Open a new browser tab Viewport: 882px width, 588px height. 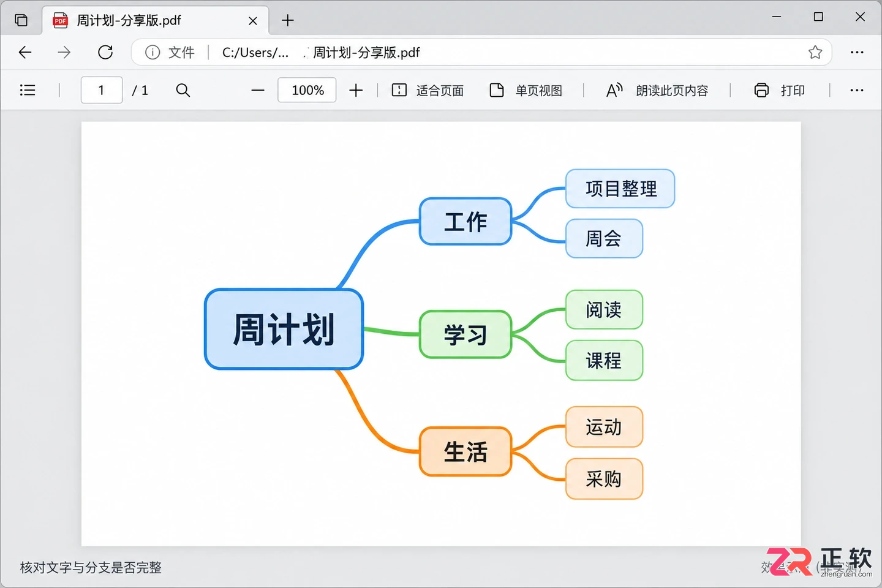[288, 21]
